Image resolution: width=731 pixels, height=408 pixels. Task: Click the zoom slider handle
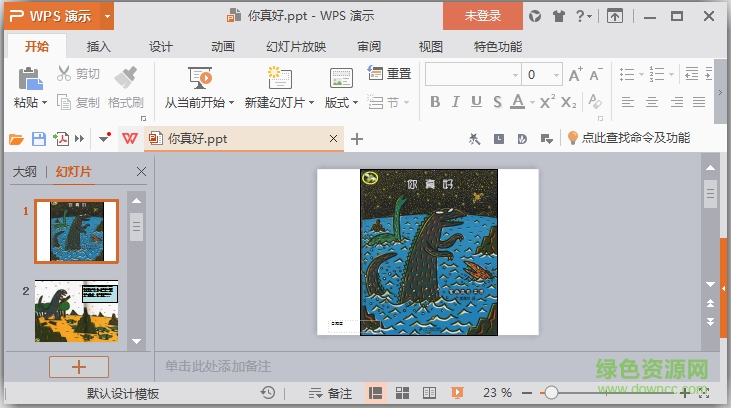point(551,393)
